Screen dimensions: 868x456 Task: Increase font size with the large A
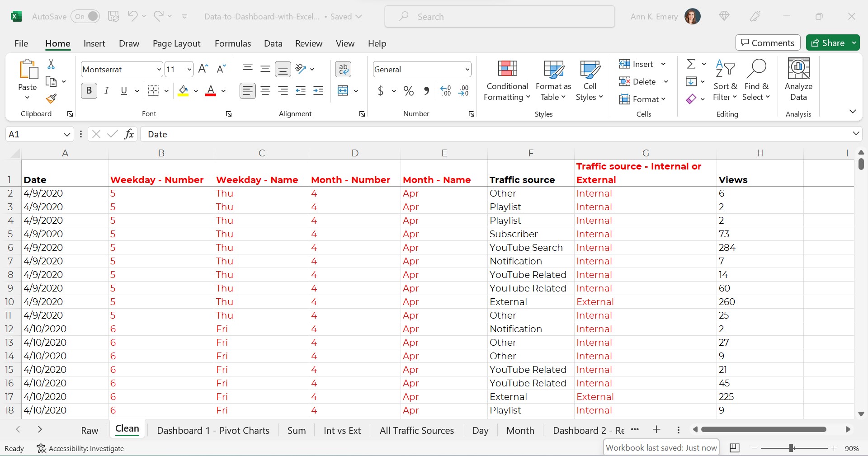coord(203,69)
